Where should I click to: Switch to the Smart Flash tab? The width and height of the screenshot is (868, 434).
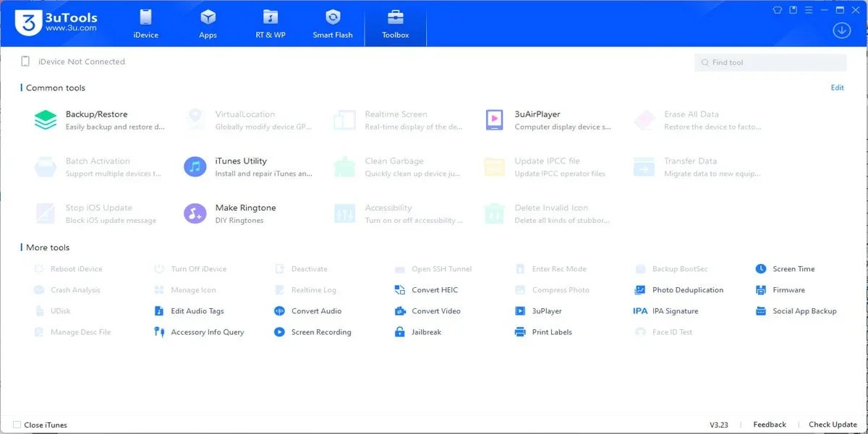click(333, 24)
